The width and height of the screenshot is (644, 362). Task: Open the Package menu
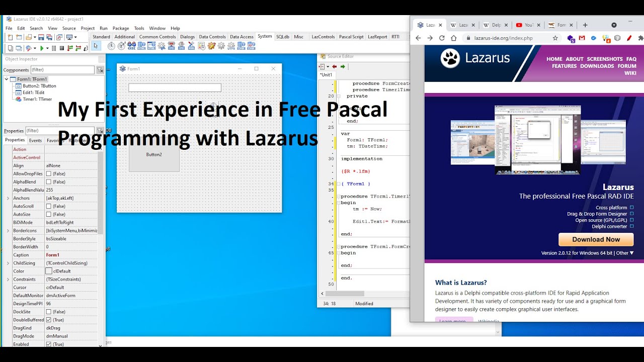121,28
